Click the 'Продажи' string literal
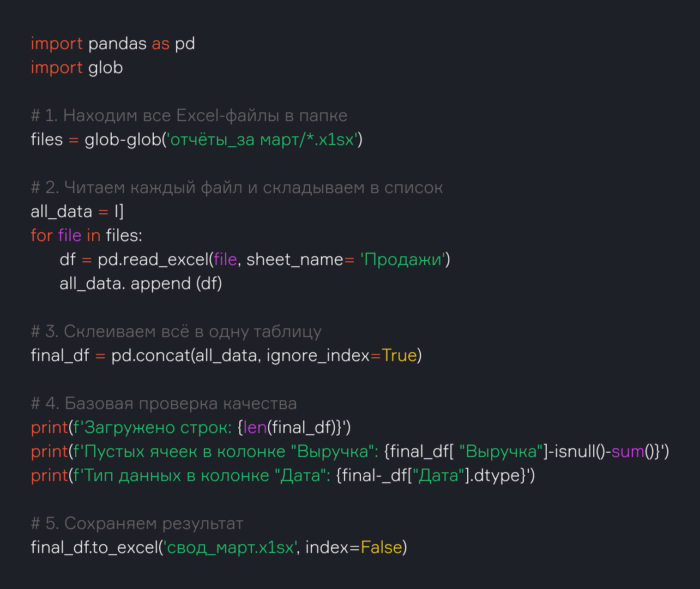 403,260
